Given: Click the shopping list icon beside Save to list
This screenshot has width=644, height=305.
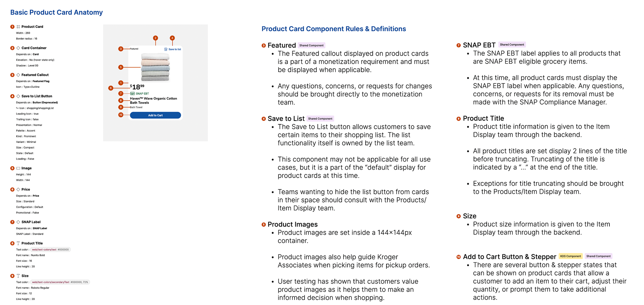Looking at the screenshot, I should click(x=166, y=49).
